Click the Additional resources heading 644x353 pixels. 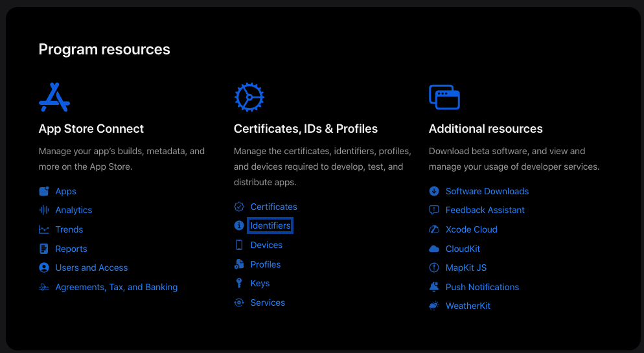pyautogui.click(x=486, y=128)
